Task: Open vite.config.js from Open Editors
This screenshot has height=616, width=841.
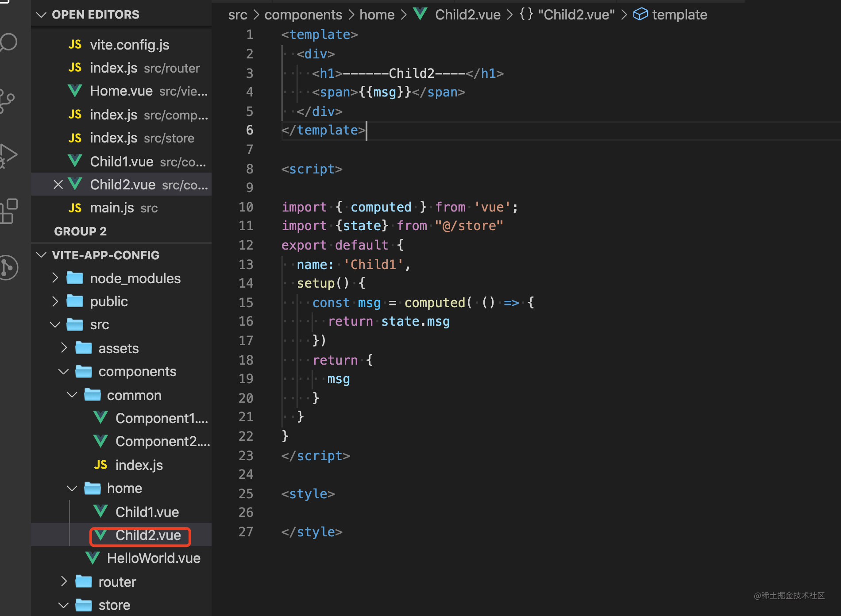Action: click(121, 45)
